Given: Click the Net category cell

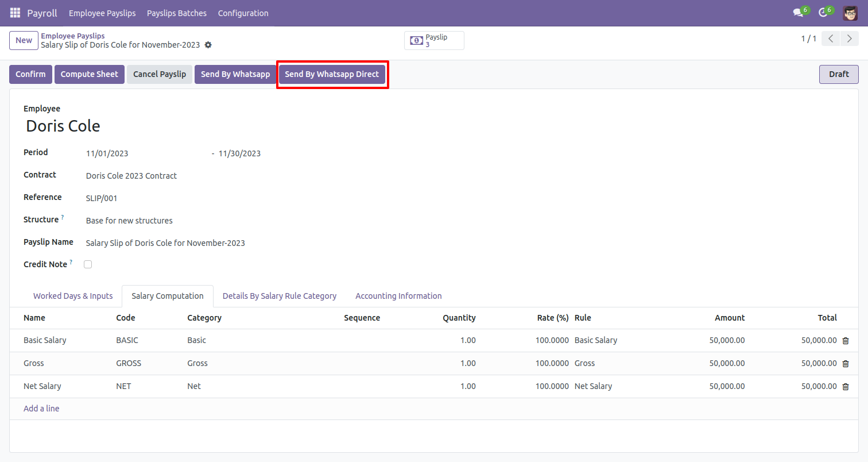Looking at the screenshot, I should [194, 386].
